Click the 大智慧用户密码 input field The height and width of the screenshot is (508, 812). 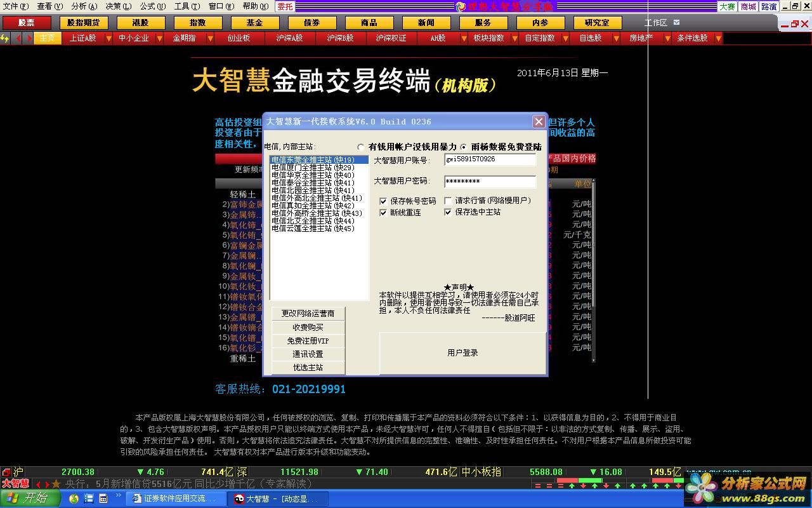pos(490,182)
